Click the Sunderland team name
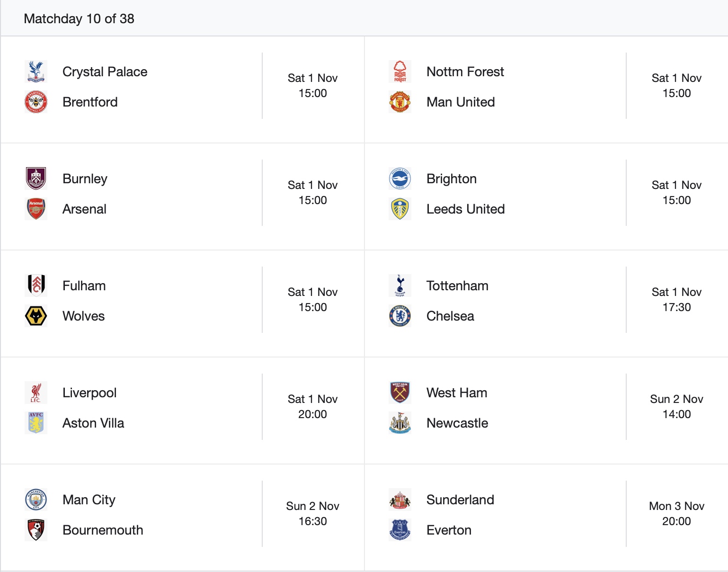 (x=460, y=500)
